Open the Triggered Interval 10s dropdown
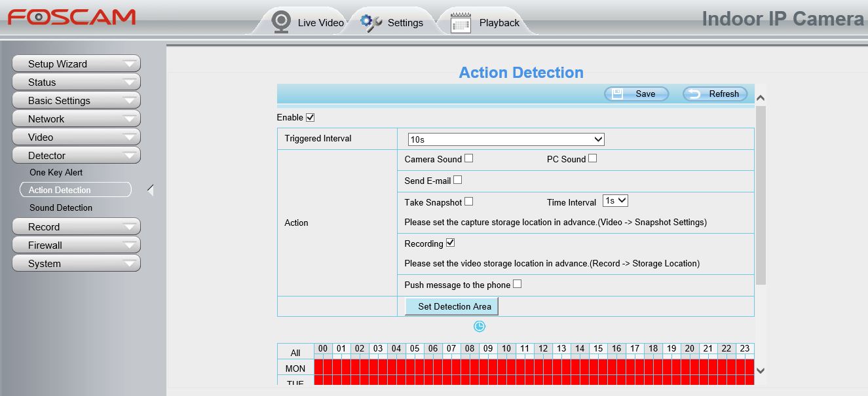The image size is (868, 396). 506,139
